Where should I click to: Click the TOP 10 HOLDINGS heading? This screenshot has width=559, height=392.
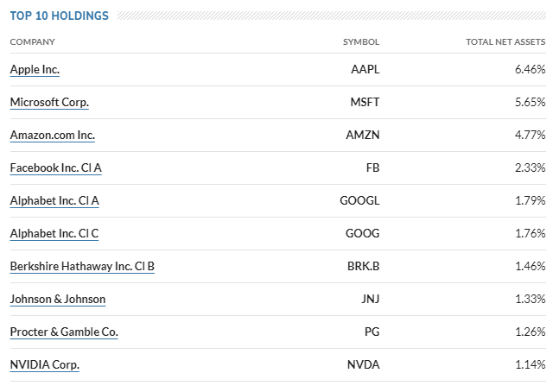[59, 16]
